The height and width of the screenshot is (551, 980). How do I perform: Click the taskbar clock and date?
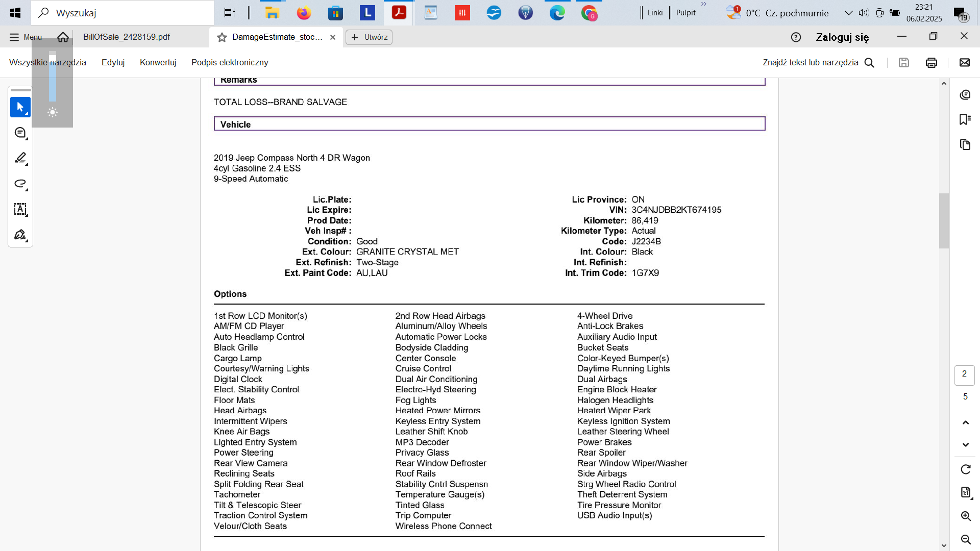[924, 13]
